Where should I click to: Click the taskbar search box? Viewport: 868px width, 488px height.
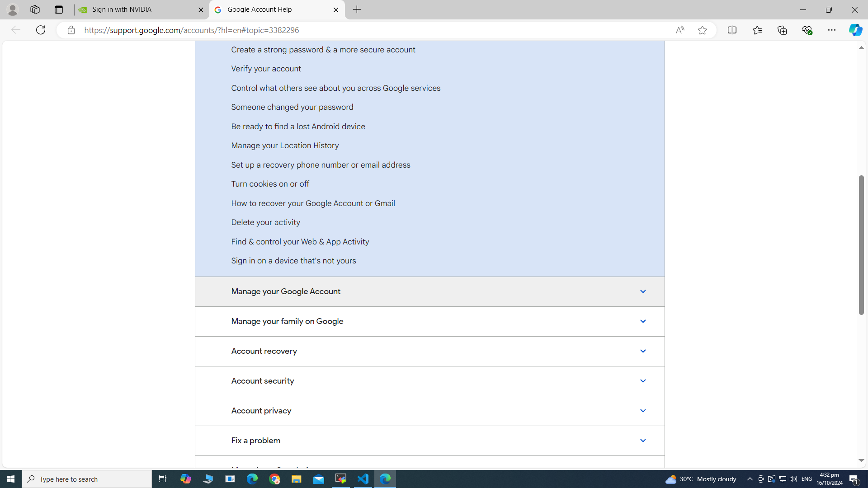coord(87,479)
